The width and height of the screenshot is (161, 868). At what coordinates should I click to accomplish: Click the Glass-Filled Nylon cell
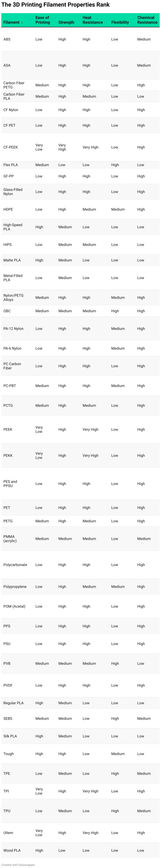click(13, 192)
